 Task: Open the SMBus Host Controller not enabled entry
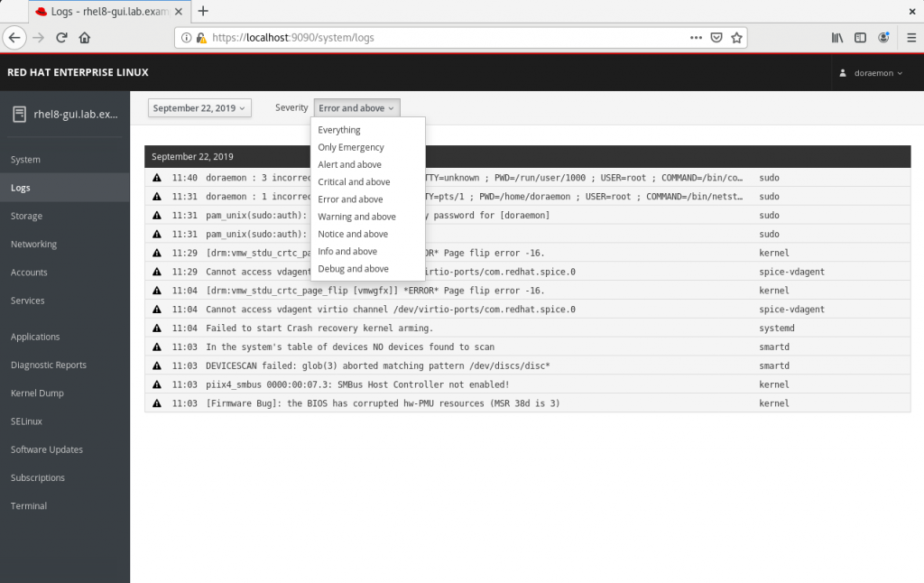527,384
